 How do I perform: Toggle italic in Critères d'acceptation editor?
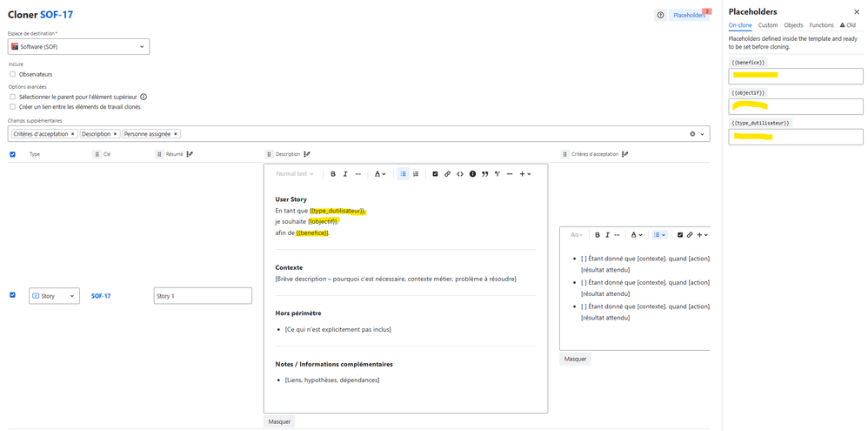607,235
